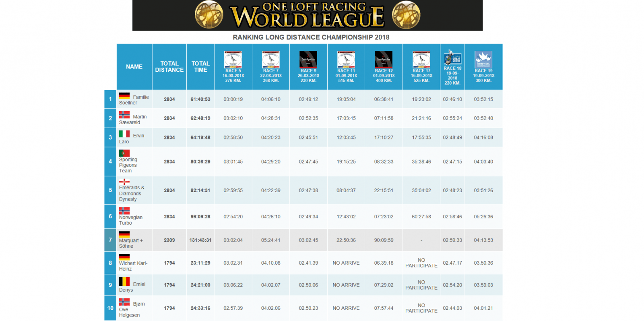
Task: Click Marquart + Söhne total time 131:43:31
Action: click(x=200, y=240)
